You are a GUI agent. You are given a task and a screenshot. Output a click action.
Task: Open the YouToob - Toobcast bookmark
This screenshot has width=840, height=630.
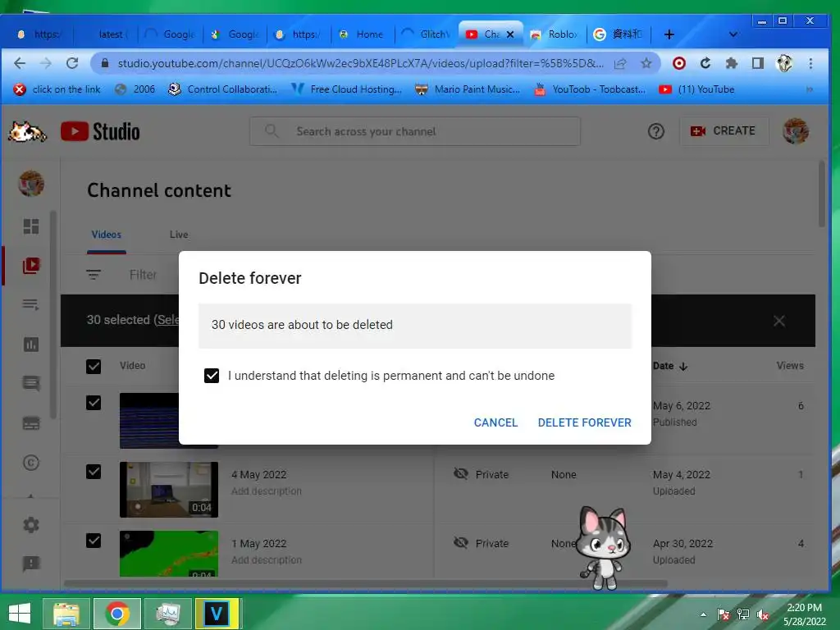pyautogui.click(x=590, y=89)
